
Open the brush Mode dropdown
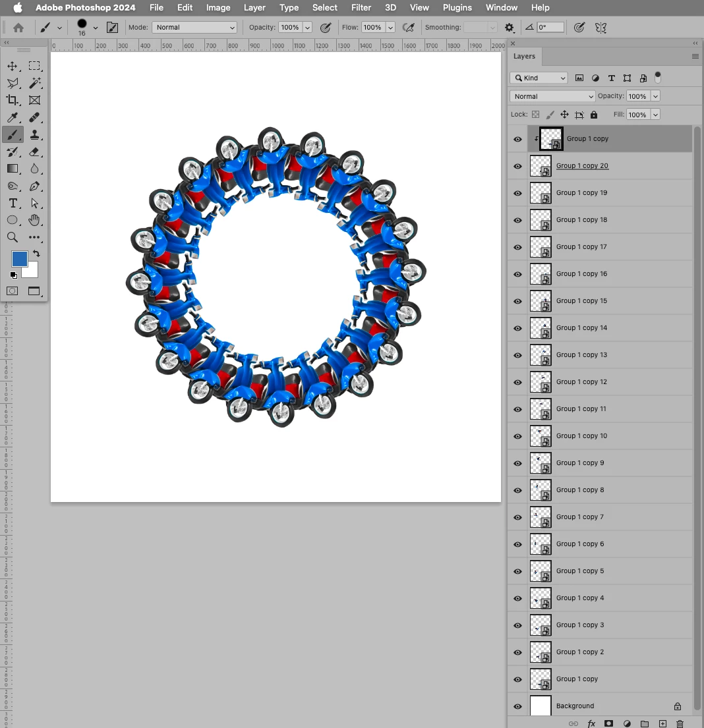[194, 28]
